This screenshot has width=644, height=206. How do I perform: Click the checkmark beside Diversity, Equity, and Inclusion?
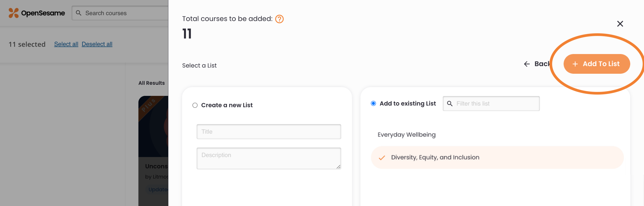coord(381,157)
